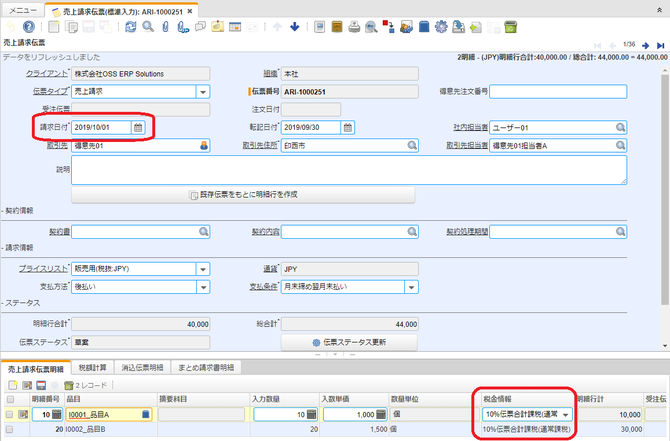
Task: Add new line with detail tab New icon
Action: coord(13,385)
